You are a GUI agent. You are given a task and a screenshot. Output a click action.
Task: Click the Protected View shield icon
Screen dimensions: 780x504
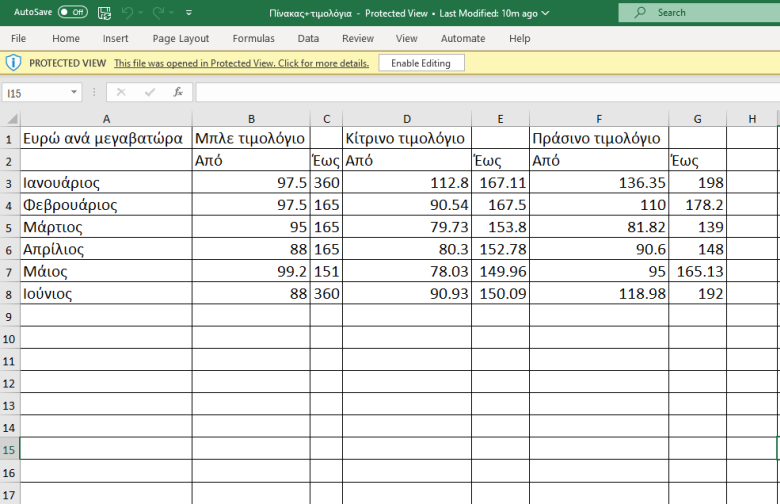(13, 62)
